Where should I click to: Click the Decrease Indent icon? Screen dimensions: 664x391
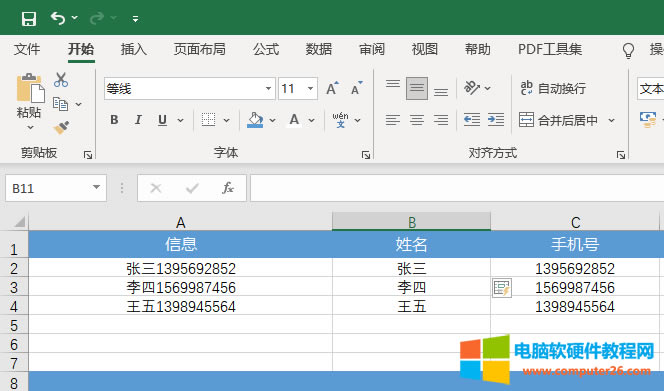pyautogui.click(x=472, y=120)
